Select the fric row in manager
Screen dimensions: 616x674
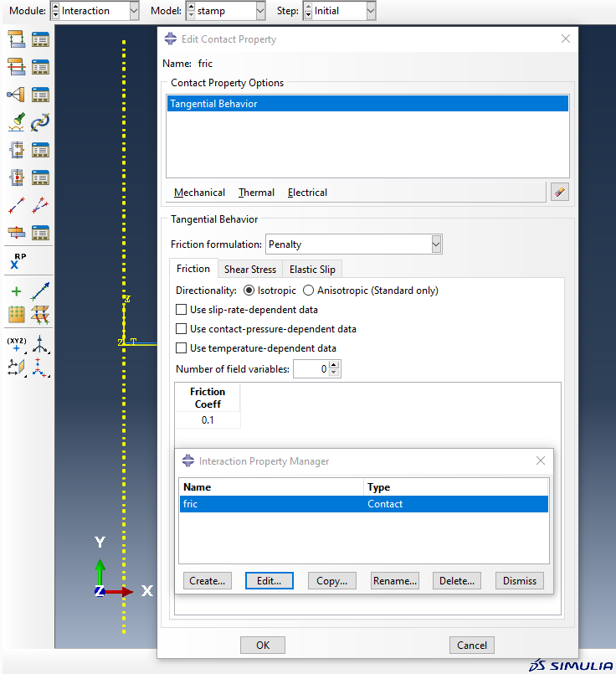coord(364,504)
